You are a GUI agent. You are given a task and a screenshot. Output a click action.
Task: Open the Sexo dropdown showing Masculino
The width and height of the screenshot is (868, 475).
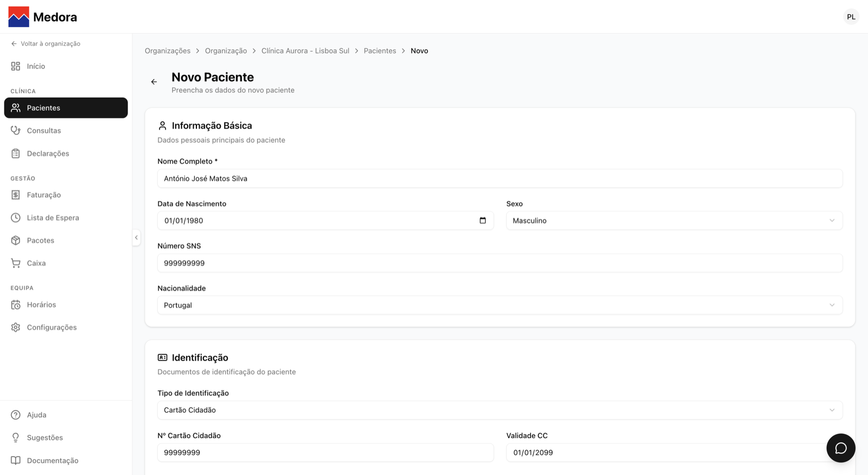(x=674, y=220)
